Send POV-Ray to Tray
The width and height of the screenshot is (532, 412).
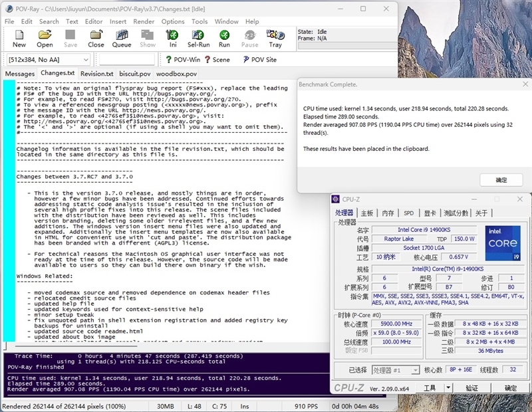(x=275, y=39)
